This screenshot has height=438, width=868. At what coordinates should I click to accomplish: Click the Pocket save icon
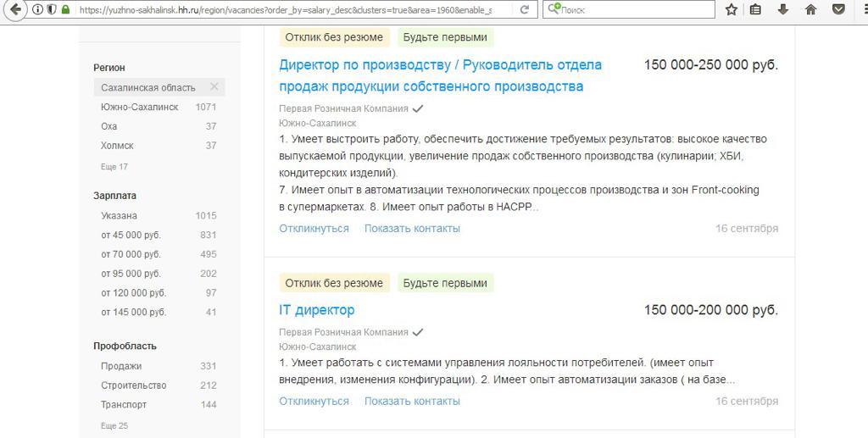coord(838,9)
